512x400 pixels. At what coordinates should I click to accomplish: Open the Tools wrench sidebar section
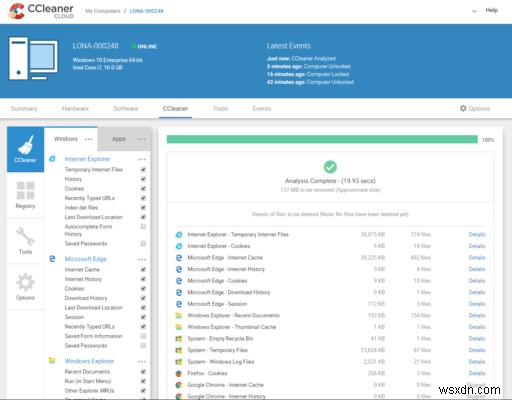[x=25, y=241]
